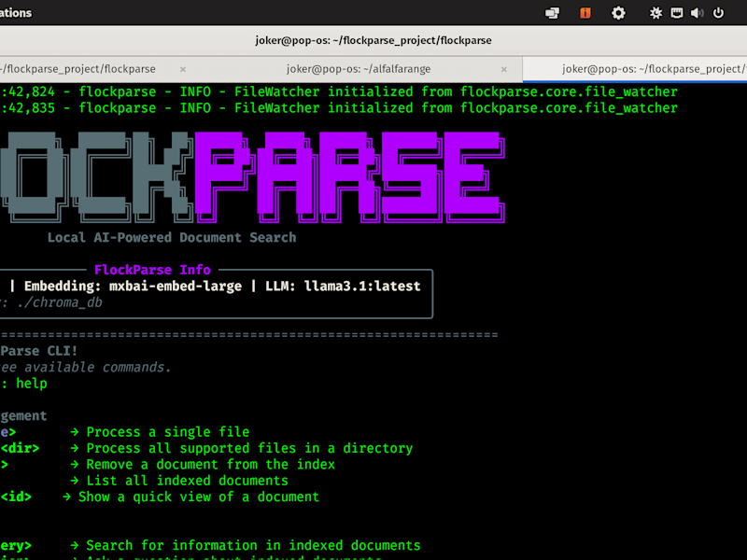Click the 'FlockParse Info' panel title
The height and width of the screenshot is (560, 747).
click(x=152, y=270)
